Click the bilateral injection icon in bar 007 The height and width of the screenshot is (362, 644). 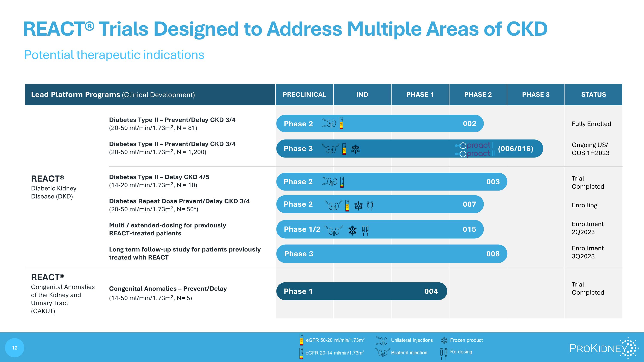(x=334, y=205)
